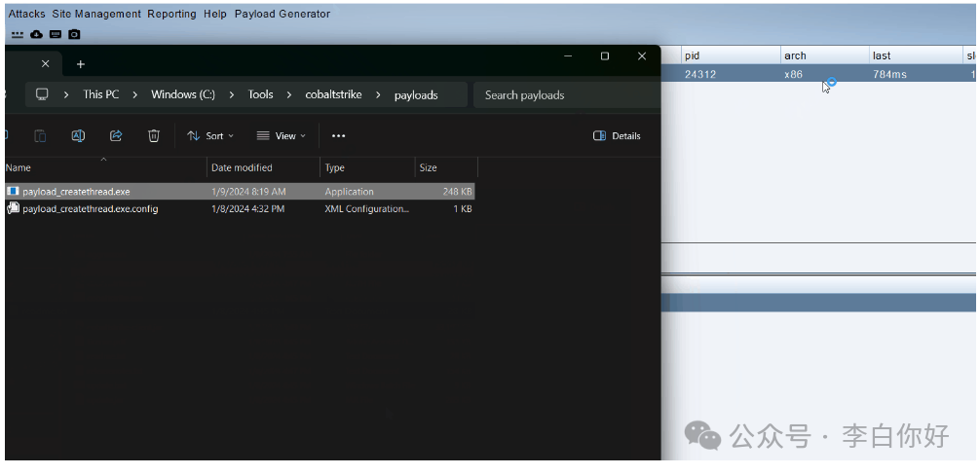Sort by the Name column header

click(105, 167)
